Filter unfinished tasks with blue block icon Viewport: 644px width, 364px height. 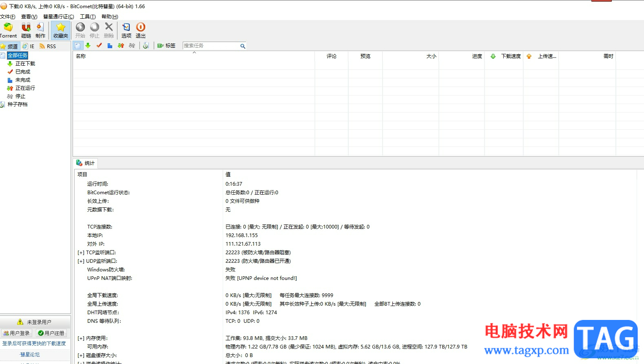(x=110, y=46)
